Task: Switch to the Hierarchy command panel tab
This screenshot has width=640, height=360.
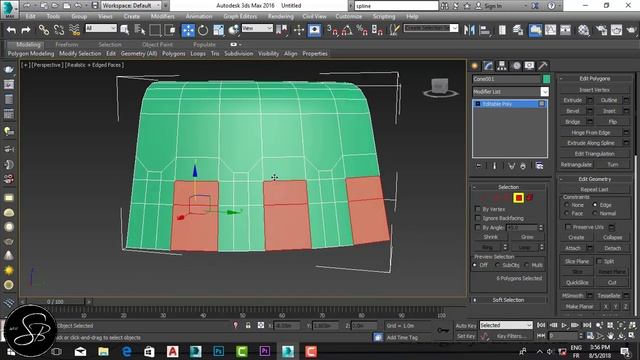Action: coord(502,66)
